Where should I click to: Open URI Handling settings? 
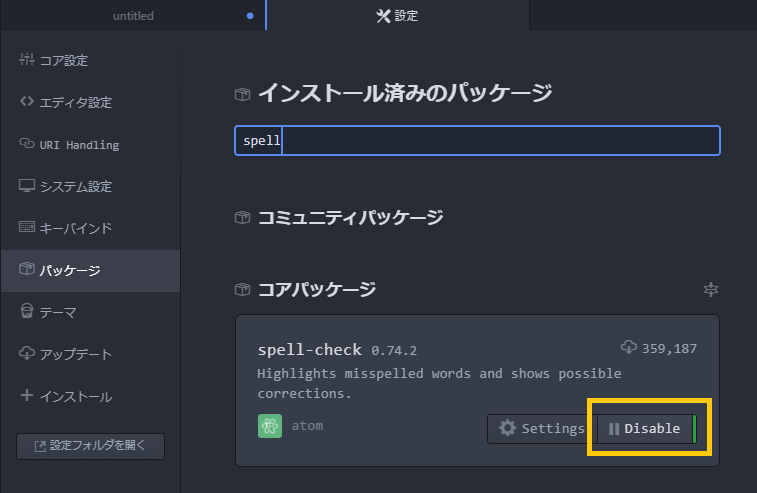[90, 144]
